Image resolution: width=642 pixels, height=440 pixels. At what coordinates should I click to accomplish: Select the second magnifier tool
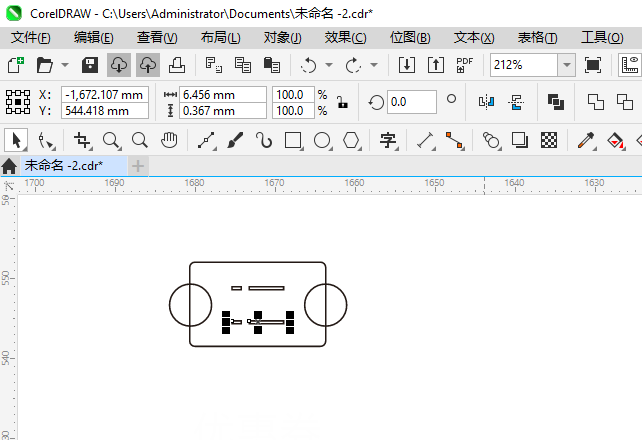click(x=140, y=140)
